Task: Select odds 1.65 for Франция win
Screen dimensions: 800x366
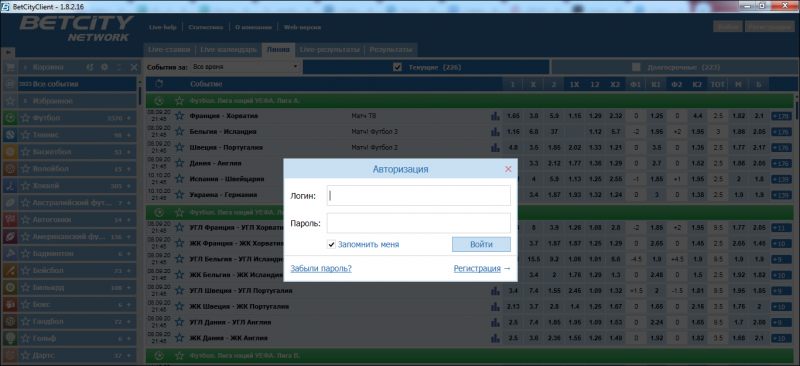Action: click(x=513, y=116)
